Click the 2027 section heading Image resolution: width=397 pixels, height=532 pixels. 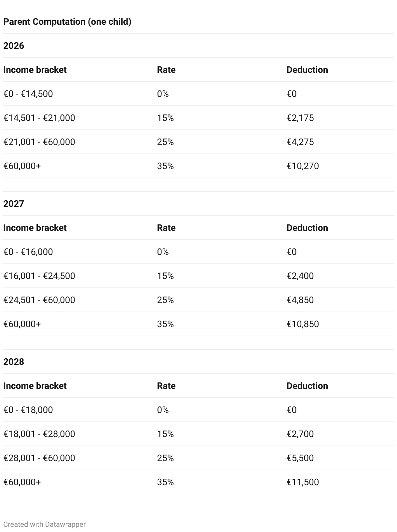(x=14, y=204)
